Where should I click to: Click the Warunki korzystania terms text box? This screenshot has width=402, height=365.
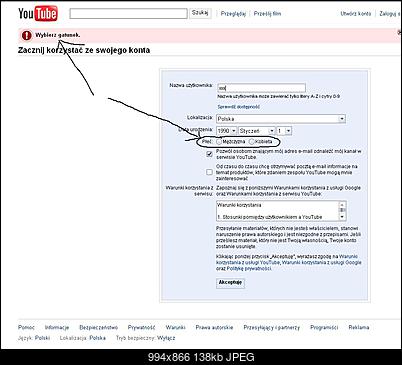(281, 211)
